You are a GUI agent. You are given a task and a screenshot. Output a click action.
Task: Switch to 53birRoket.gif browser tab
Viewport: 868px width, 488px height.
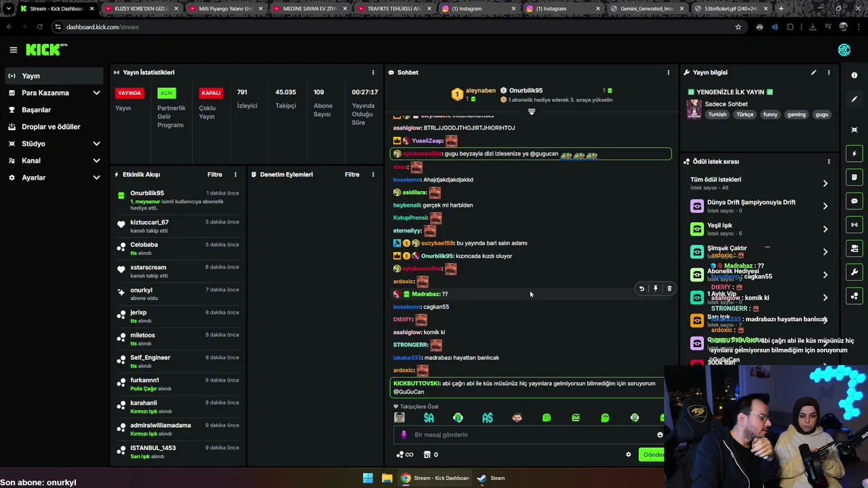pos(730,9)
